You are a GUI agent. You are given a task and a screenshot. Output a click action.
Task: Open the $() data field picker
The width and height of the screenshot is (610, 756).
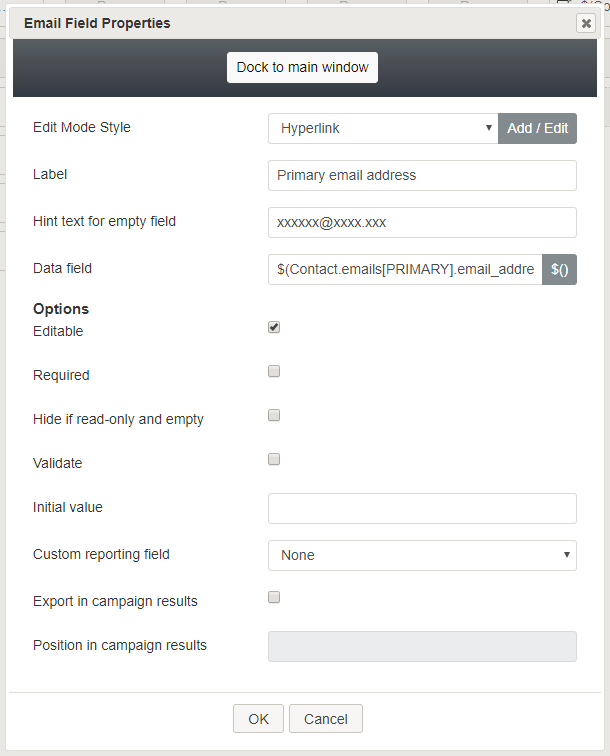pyautogui.click(x=559, y=270)
